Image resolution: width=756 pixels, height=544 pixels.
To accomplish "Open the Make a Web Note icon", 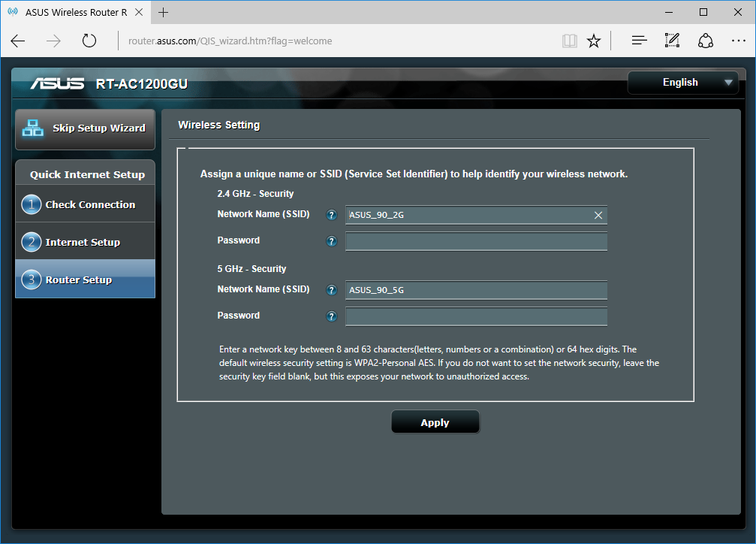I will [x=672, y=41].
